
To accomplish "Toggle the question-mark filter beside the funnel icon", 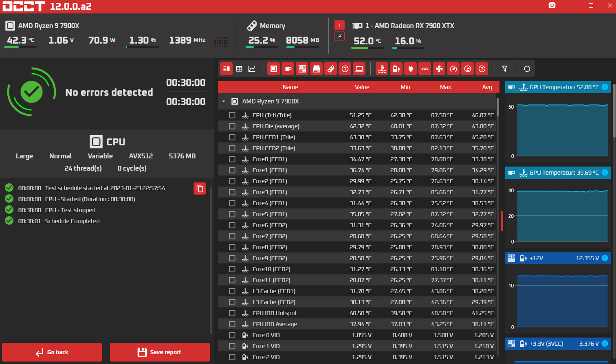I will pyautogui.click(x=482, y=69).
